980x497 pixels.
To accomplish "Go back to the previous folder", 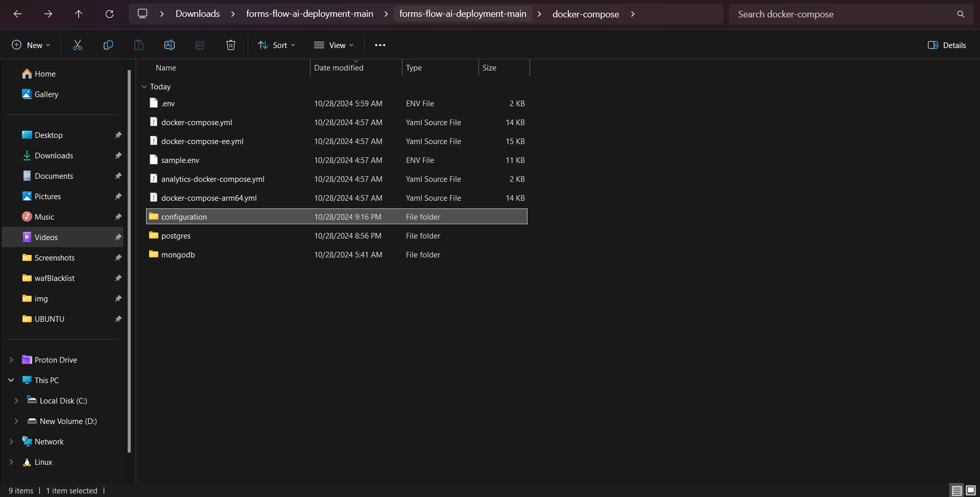I will pyautogui.click(x=17, y=14).
